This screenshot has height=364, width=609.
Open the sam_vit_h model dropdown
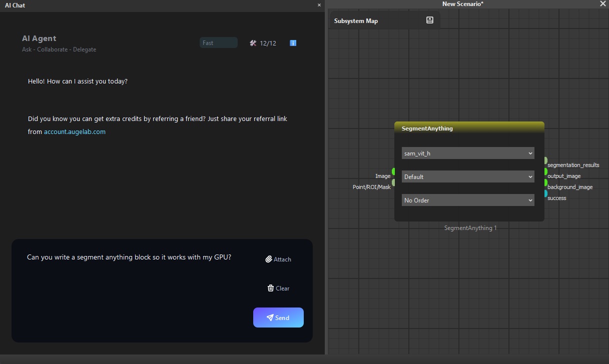[x=468, y=153]
